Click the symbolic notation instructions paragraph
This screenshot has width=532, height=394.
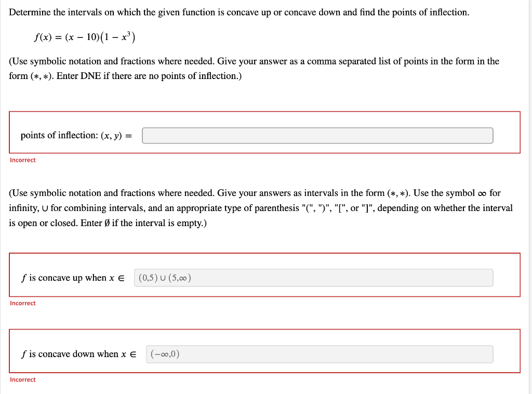click(254, 68)
